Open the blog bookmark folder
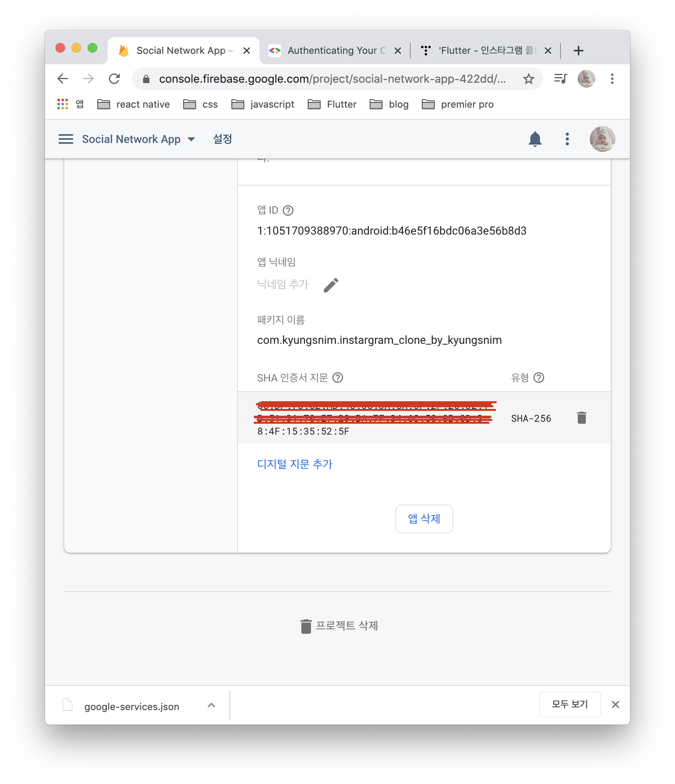Image resolution: width=675 pixels, height=784 pixels. (389, 104)
